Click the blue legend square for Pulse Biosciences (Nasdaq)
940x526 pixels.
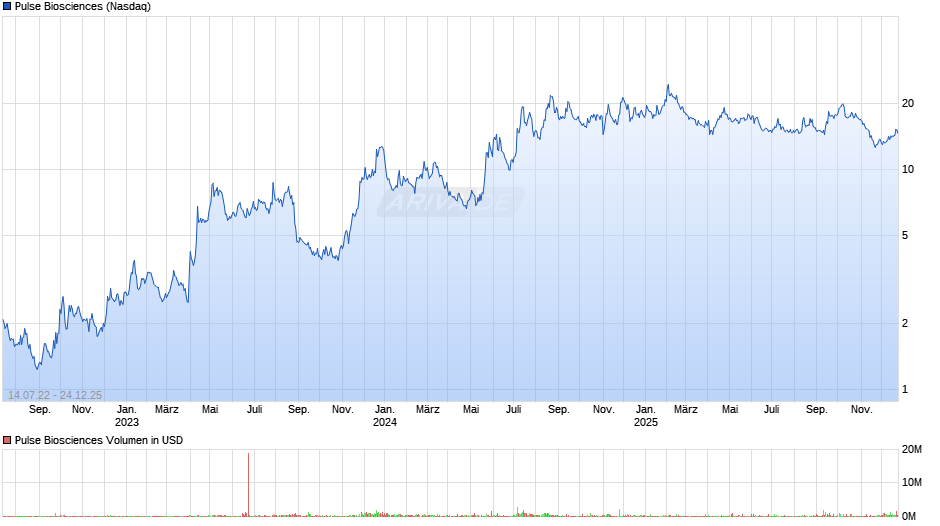pyautogui.click(x=7, y=7)
